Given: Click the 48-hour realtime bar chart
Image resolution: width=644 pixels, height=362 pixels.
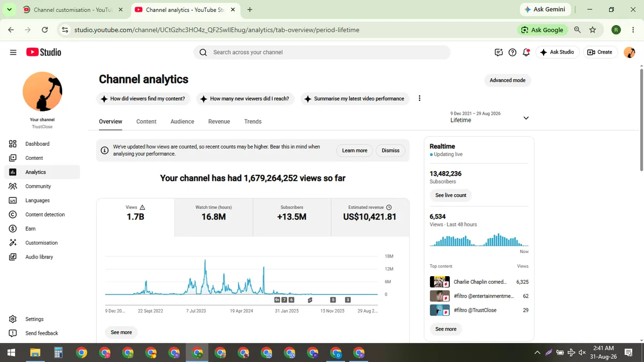Looking at the screenshot, I should [479, 240].
